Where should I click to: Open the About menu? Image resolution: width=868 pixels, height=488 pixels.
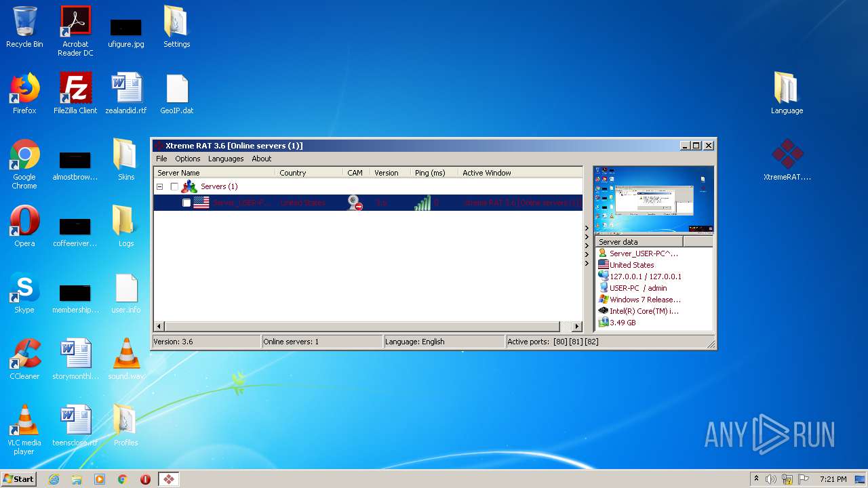(x=262, y=159)
